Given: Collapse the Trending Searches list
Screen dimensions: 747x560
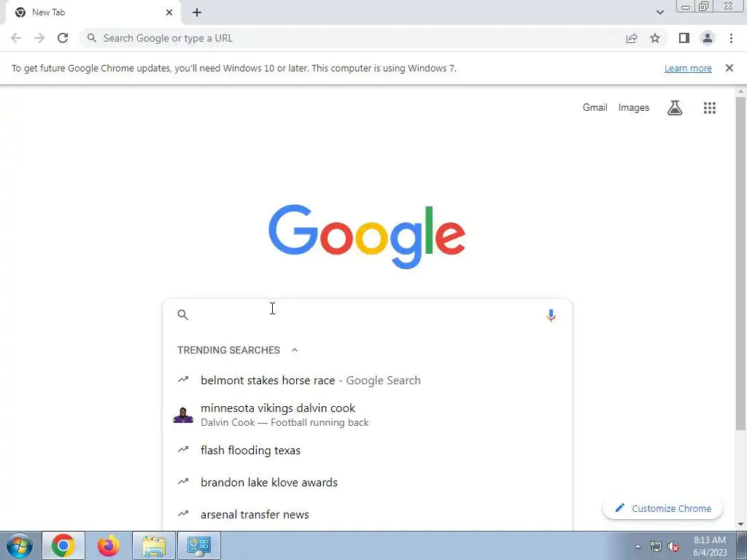Looking at the screenshot, I should point(295,350).
